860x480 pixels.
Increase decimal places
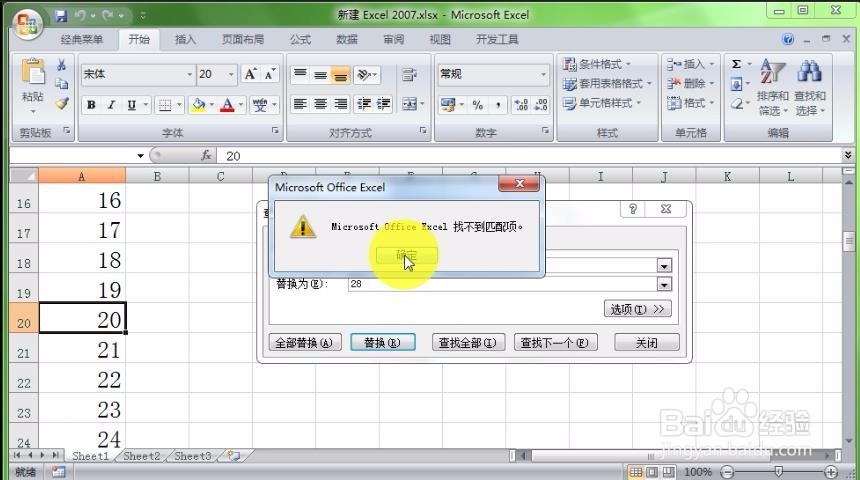pyautogui.click(x=521, y=104)
